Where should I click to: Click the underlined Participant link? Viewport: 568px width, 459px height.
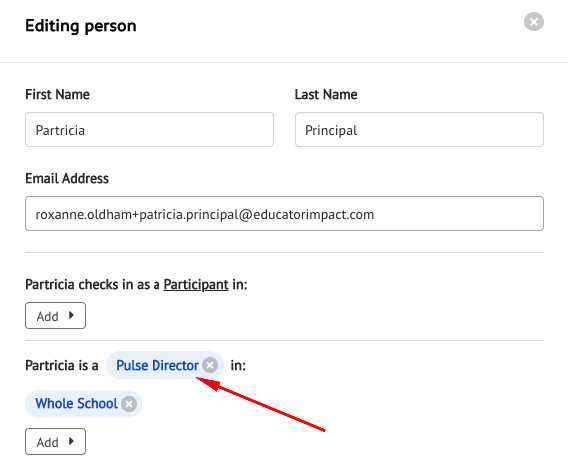point(196,284)
